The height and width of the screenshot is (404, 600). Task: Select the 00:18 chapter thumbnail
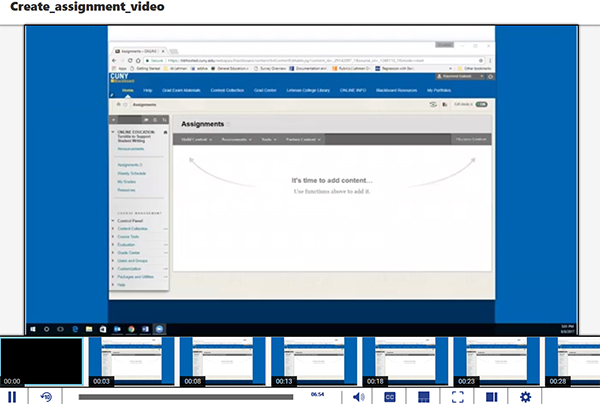pos(401,361)
